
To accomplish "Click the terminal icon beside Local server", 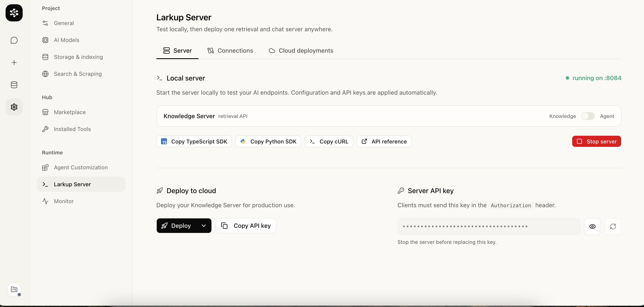I will click(160, 78).
